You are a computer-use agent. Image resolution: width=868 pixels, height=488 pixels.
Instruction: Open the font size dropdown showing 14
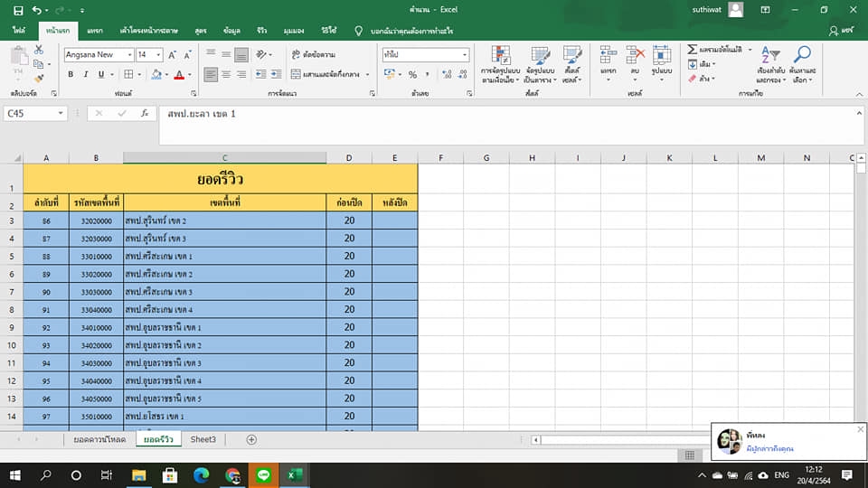pos(159,54)
